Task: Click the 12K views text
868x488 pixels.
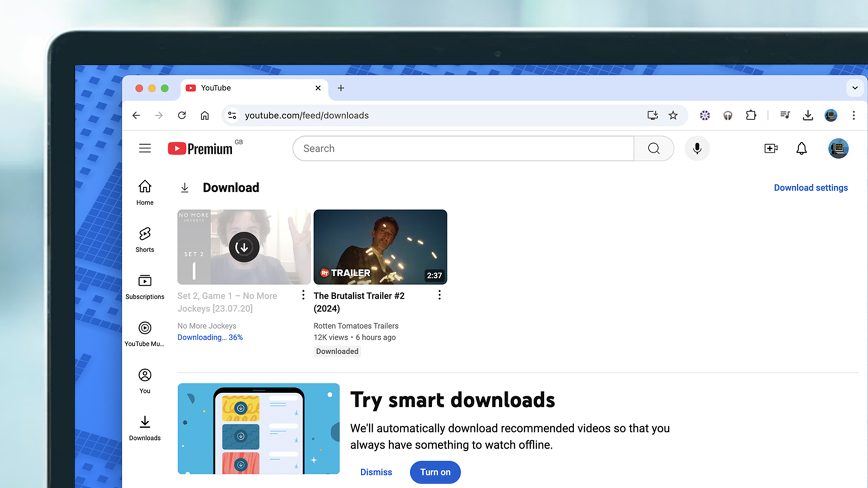Action: click(x=331, y=337)
